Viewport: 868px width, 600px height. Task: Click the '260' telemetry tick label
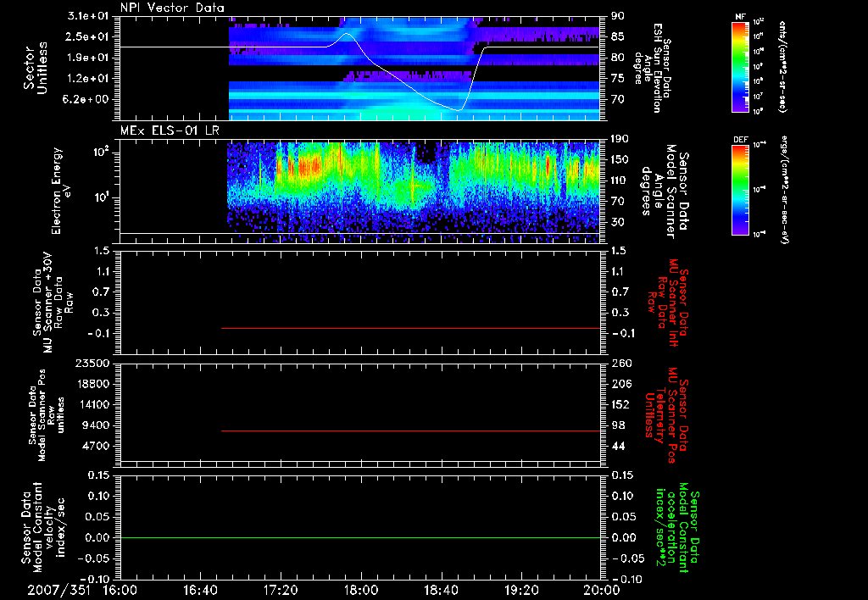coord(620,363)
